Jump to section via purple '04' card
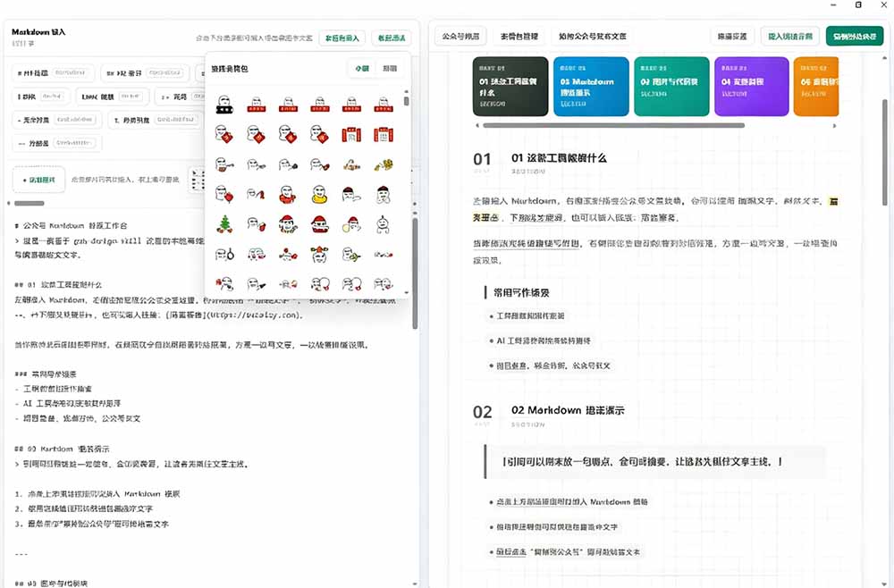This screenshot has width=894, height=588. click(752, 86)
